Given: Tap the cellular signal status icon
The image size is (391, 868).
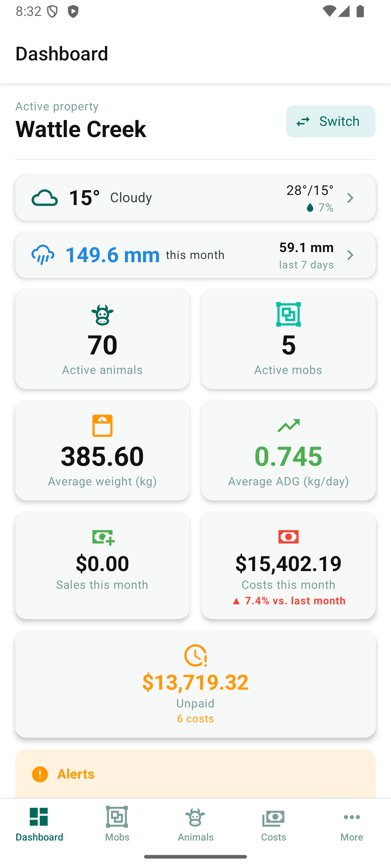Looking at the screenshot, I should (x=344, y=11).
